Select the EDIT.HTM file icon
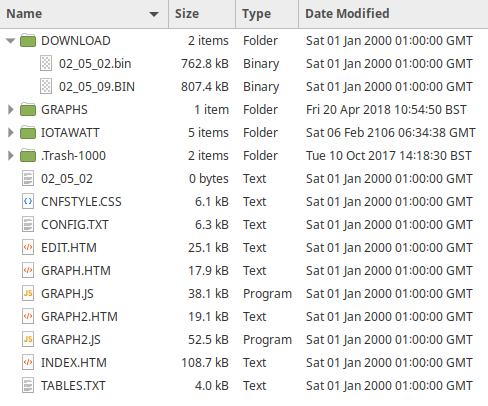Screen dimensions: 488x406 point(28,248)
